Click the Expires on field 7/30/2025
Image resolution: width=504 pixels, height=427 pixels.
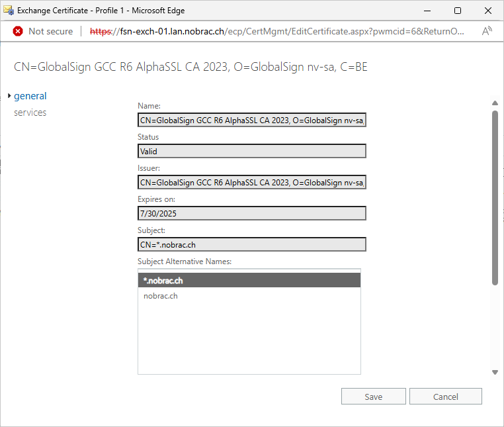(x=252, y=213)
